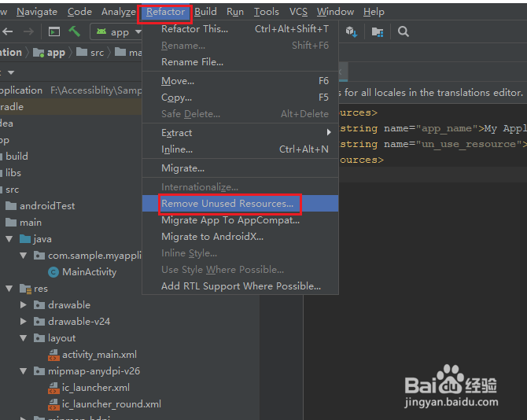Open the Window menu
Screen dimensions: 527x420
pyautogui.click(x=335, y=12)
